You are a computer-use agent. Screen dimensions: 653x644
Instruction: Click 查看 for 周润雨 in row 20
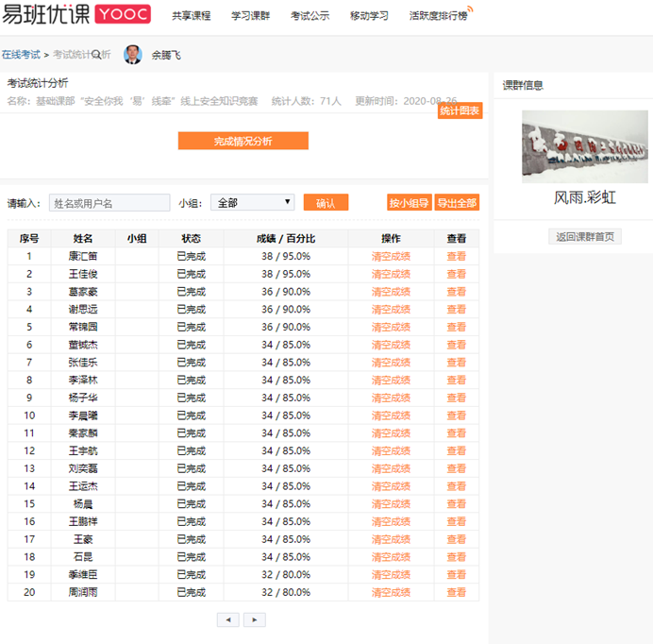point(456,592)
